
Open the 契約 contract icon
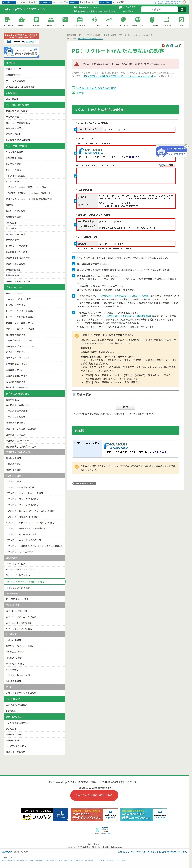tap(181, 21)
